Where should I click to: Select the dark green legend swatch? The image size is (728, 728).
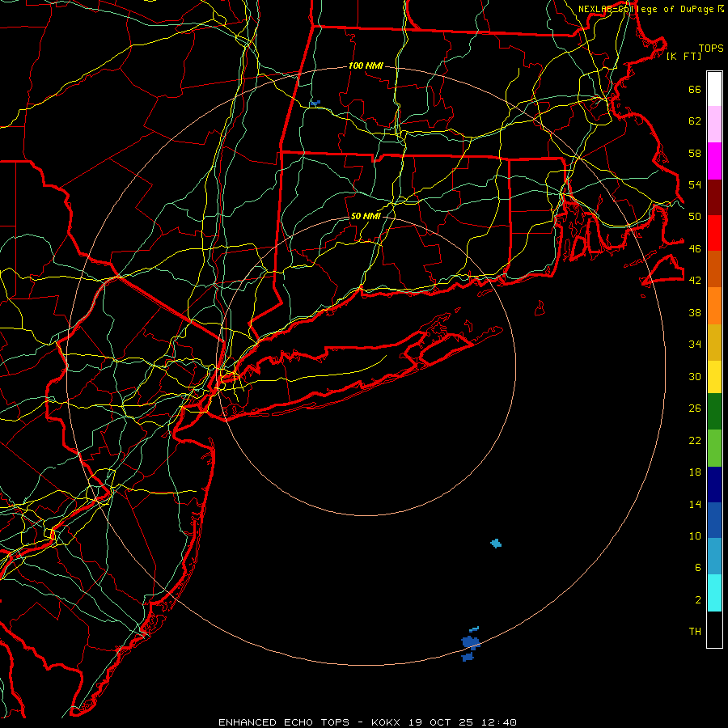click(714, 412)
